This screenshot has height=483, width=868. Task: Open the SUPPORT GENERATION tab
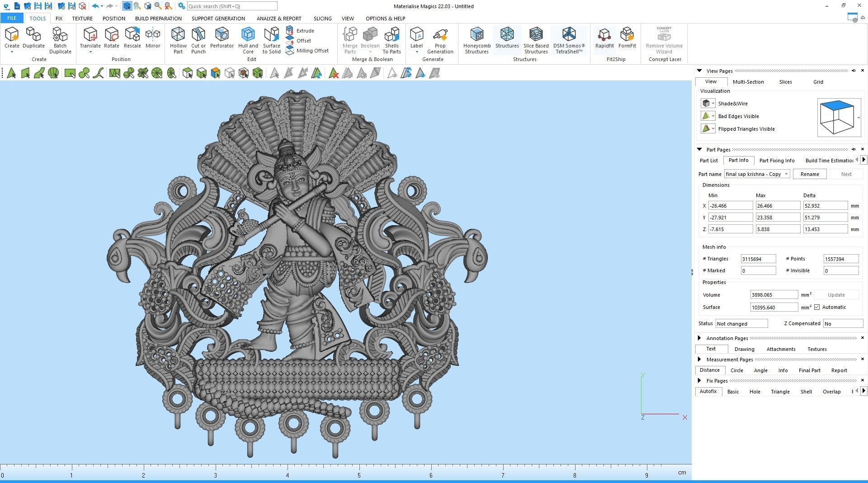pos(218,19)
